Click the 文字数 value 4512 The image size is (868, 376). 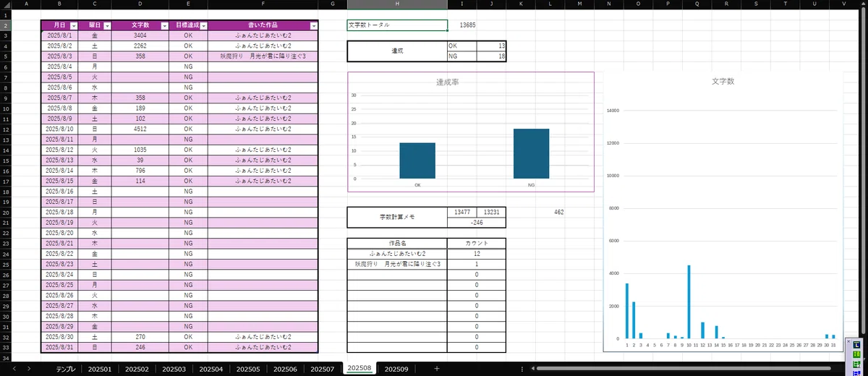tap(140, 129)
